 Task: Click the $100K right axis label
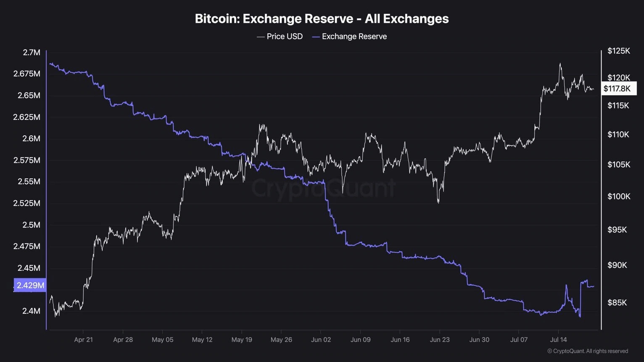tap(619, 197)
